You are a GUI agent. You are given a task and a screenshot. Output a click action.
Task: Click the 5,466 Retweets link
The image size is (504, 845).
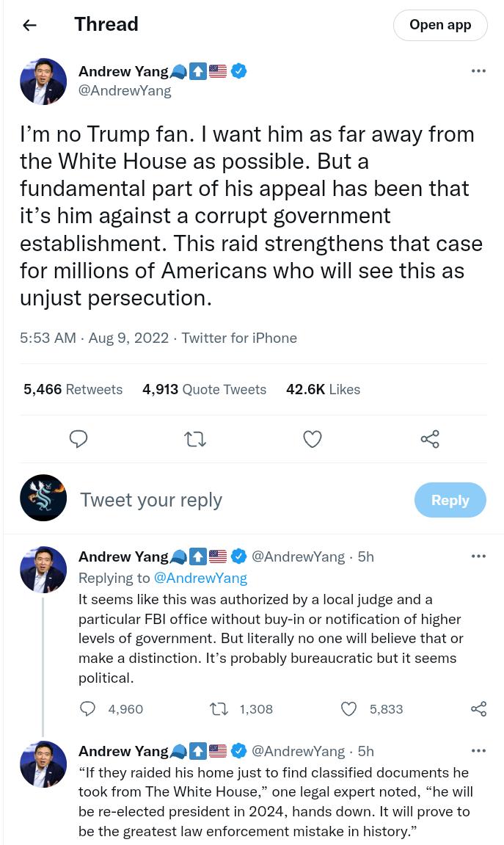coord(73,389)
